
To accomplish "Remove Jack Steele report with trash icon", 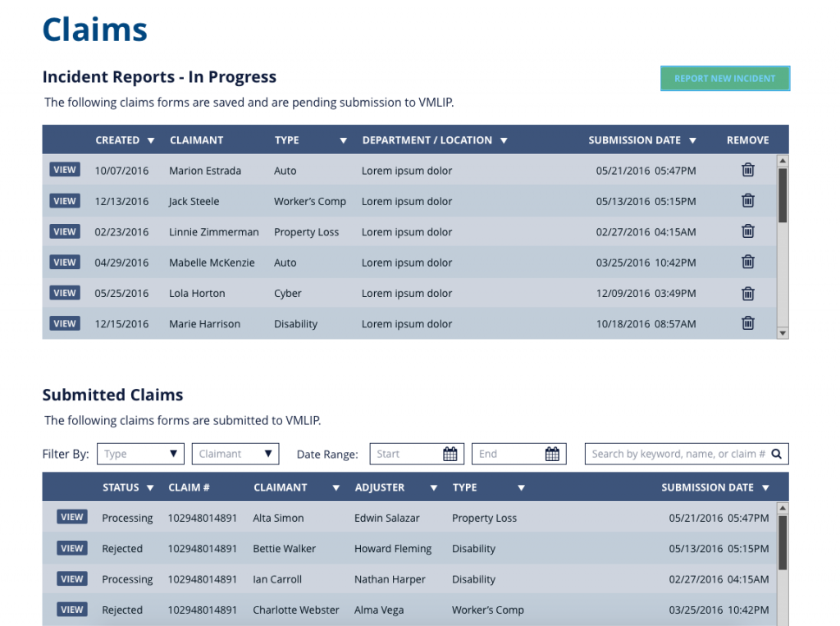I will pos(748,200).
